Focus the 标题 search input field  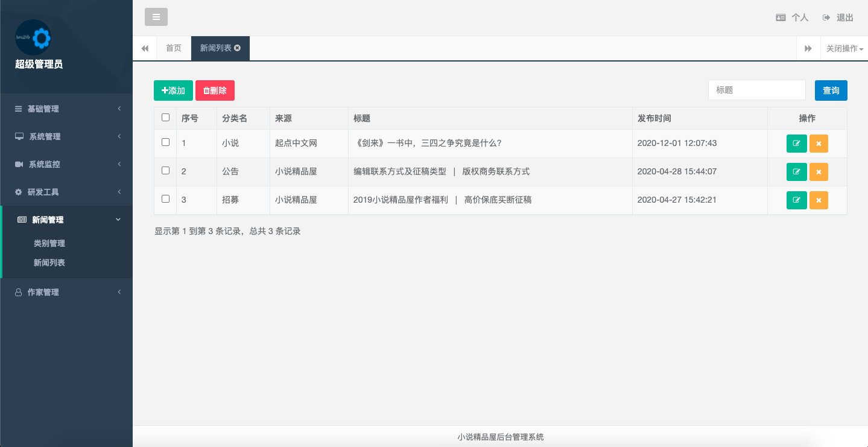coord(757,90)
